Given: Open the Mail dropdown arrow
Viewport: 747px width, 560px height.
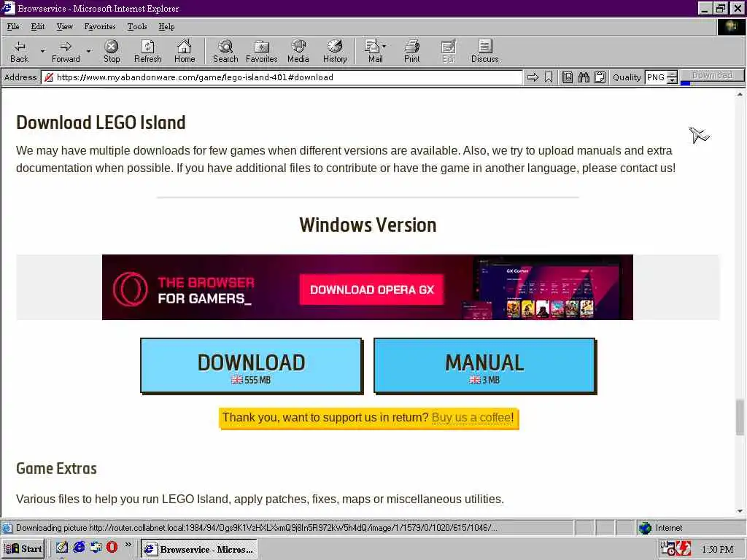Looking at the screenshot, I should tap(384, 46).
